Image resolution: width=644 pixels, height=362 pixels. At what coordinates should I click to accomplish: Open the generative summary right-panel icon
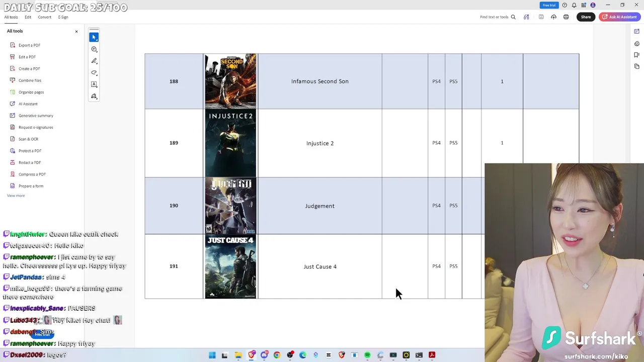tap(637, 32)
